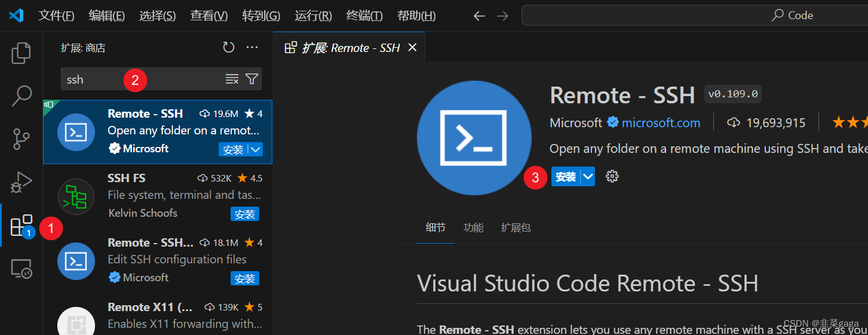Close the Remote - SSH extension tab
Image resolution: width=868 pixels, height=335 pixels.
[x=412, y=48]
